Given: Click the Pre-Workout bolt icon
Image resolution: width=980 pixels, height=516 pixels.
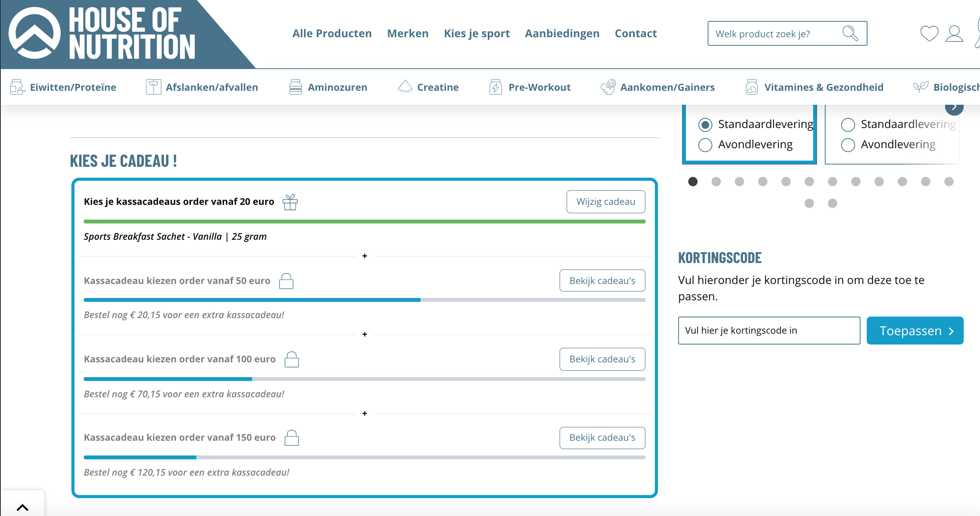Looking at the screenshot, I should [495, 87].
